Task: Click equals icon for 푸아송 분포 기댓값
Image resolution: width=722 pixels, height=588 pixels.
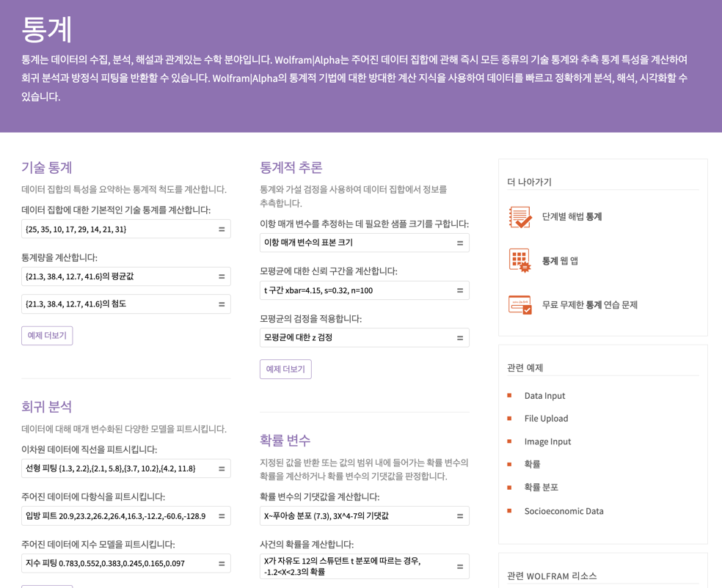Action: (460, 516)
